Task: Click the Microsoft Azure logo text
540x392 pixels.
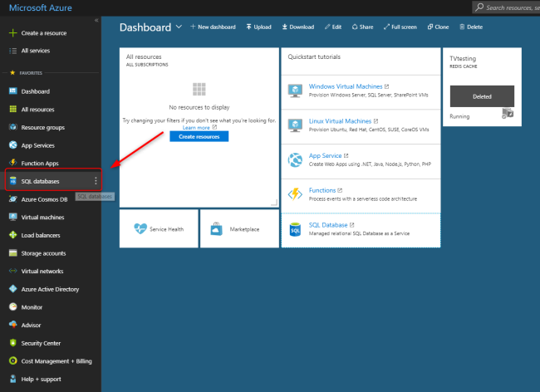Action: (x=41, y=7)
